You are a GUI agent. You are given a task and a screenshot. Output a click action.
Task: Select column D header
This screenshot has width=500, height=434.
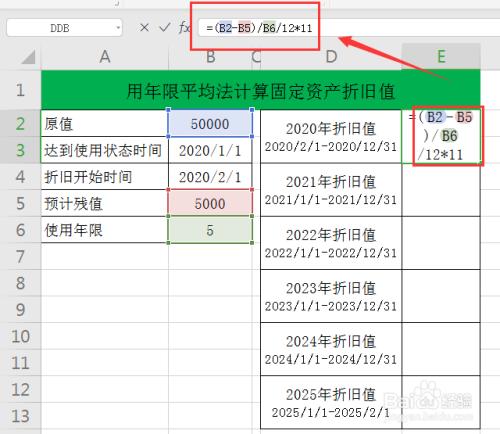331,57
